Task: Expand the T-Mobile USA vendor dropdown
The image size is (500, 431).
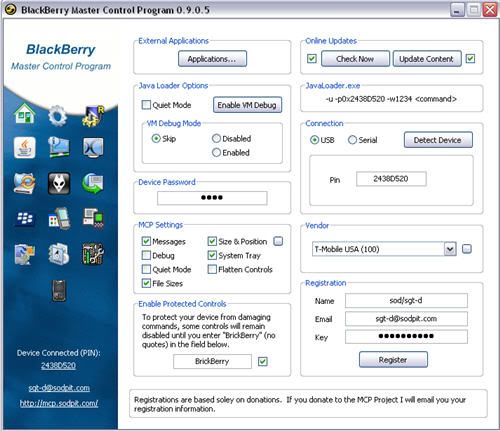Action: tap(450, 249)
